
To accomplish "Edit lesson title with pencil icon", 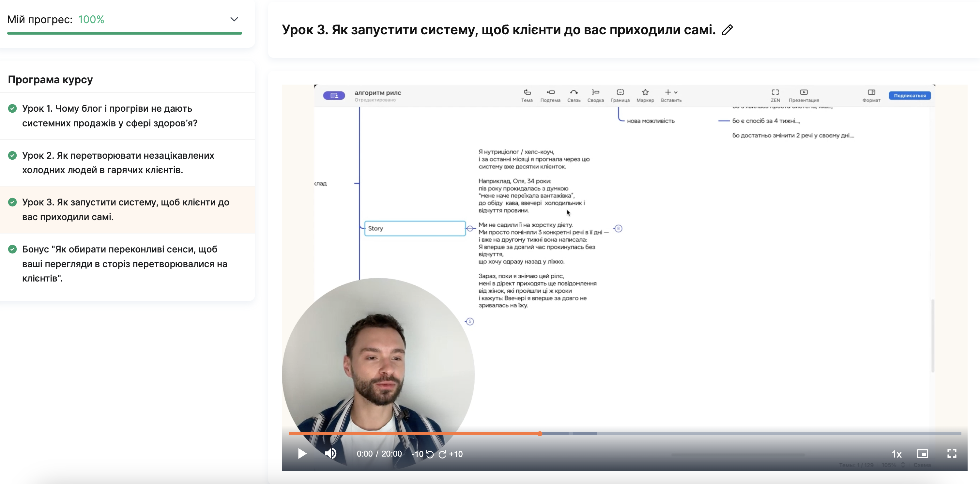I will tap(727, 30).
